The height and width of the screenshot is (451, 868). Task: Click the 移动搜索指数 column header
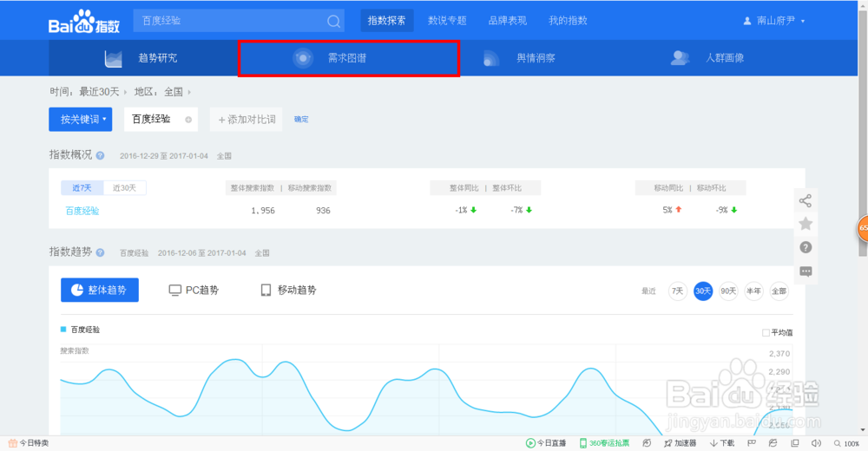[310, 187]
